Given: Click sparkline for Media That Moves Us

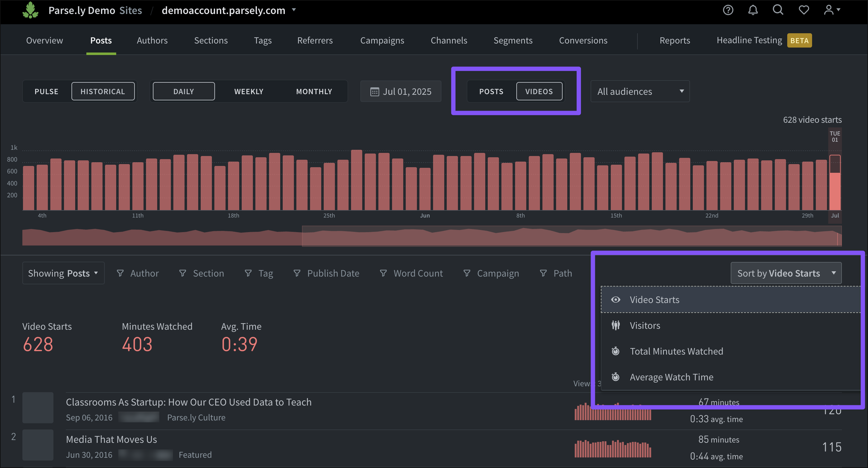Looking at the screenshot, I should (x=613, y=448).
